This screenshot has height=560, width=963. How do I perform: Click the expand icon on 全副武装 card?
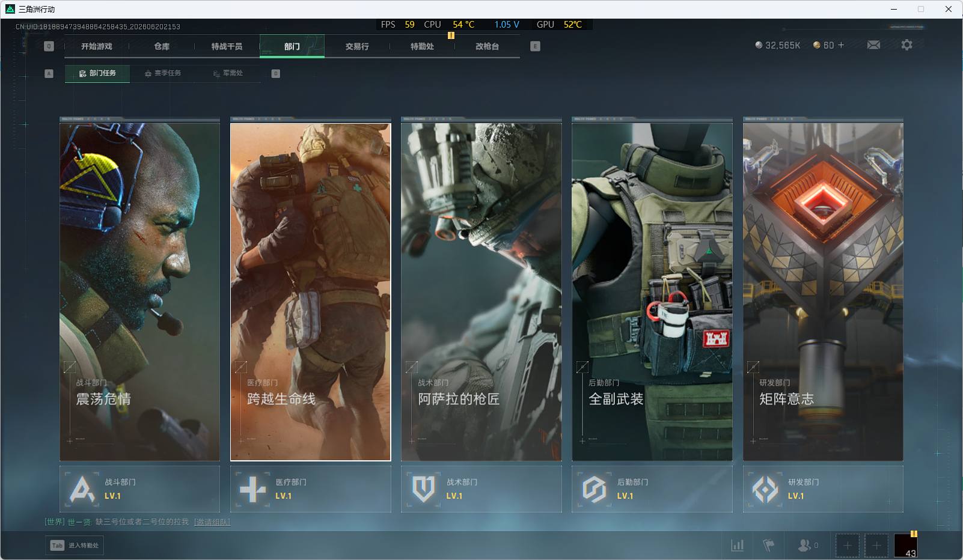(x=582, y=367)
